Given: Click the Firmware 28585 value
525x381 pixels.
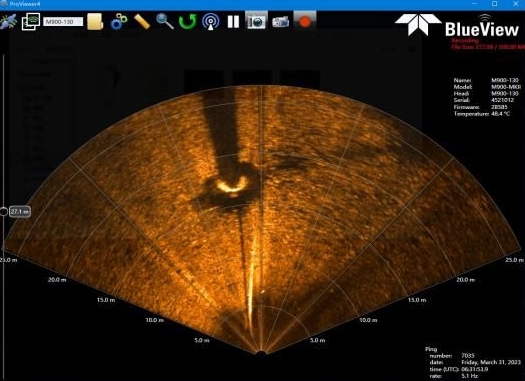Looking at the screenshot, I should tap(499, 107).
